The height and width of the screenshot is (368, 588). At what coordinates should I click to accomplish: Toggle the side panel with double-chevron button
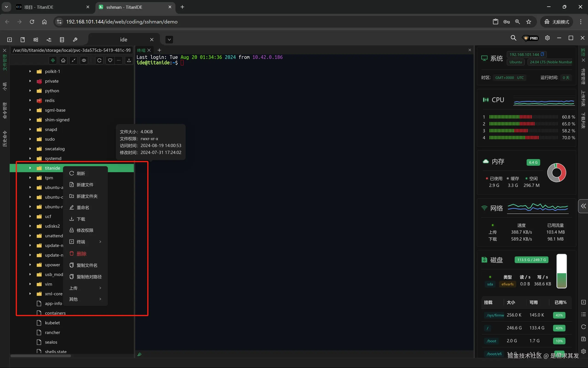[583, 206]
